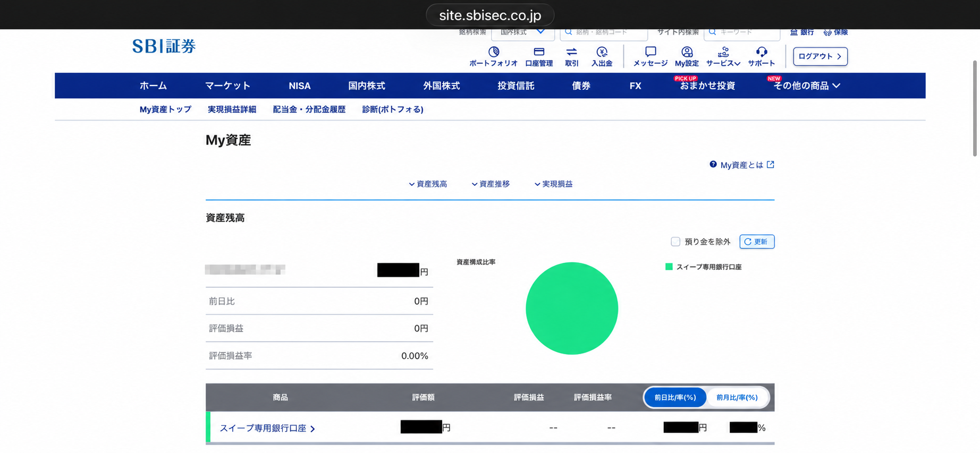Jump to 実現損益 section anchor
The height and width of the screenshot is (453, 980).
click(x=553, y=184)
